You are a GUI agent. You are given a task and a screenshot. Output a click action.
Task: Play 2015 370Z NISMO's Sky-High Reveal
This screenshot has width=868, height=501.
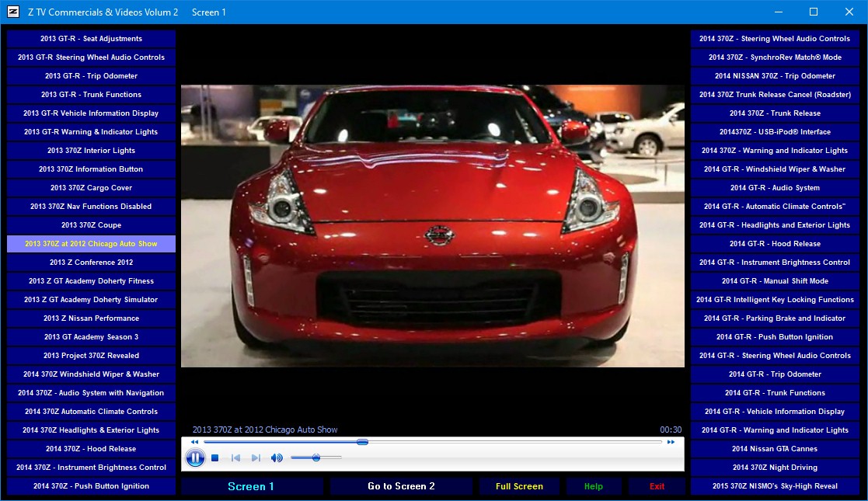775,486
